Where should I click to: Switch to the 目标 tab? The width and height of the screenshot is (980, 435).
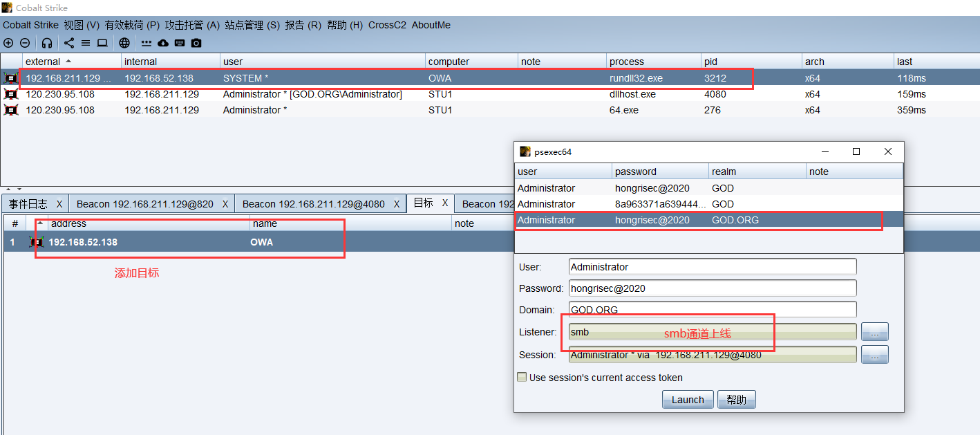tap(423, 203)
